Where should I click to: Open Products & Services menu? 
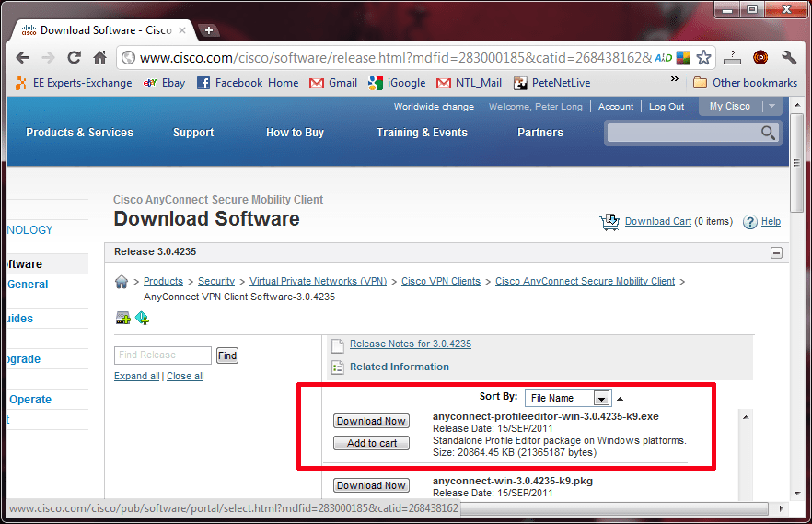coord(80,133)
